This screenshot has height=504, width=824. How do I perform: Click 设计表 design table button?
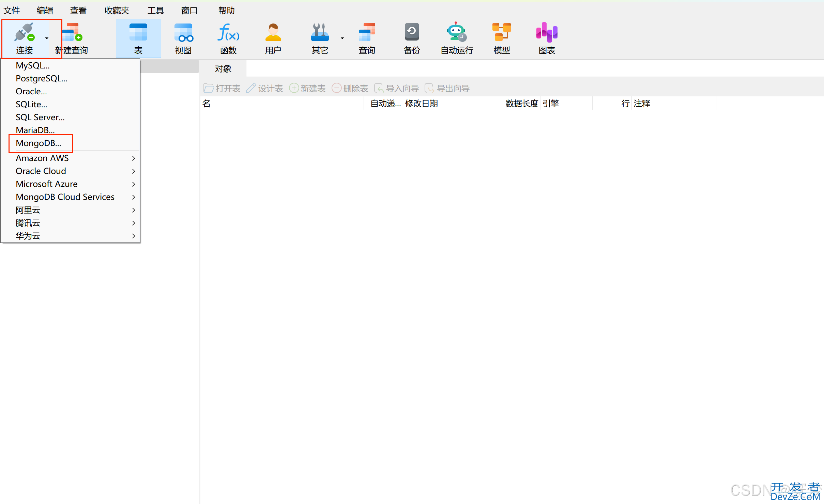pyautogui.click(x=264, y=89)
